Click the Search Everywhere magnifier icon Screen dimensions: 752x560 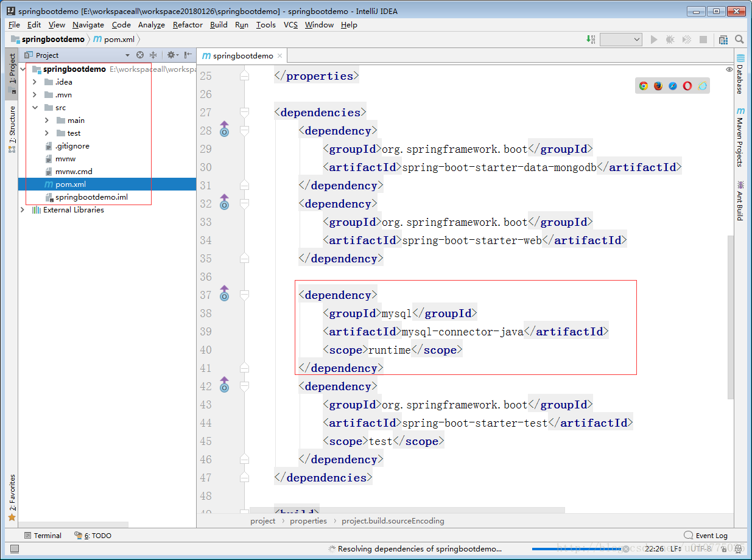click(739, 39)
